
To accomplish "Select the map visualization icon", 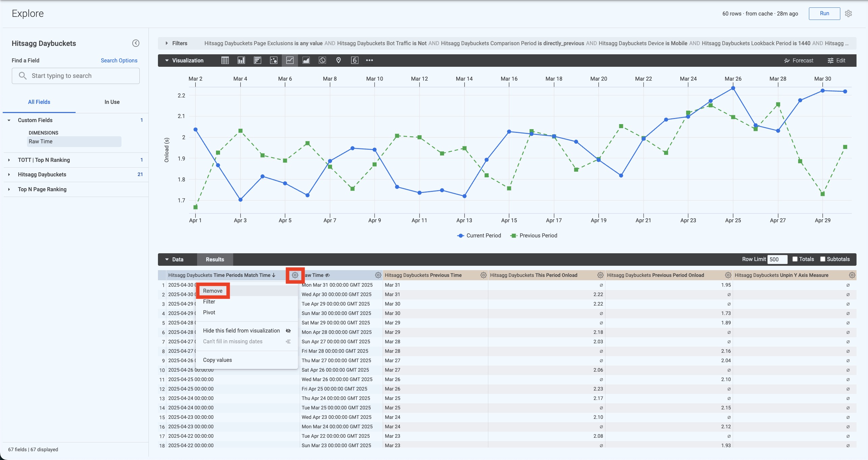I will pos(338,60).
